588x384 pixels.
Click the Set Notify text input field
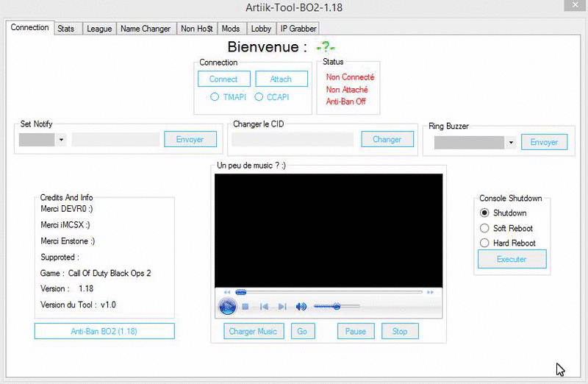coord(116,139)
